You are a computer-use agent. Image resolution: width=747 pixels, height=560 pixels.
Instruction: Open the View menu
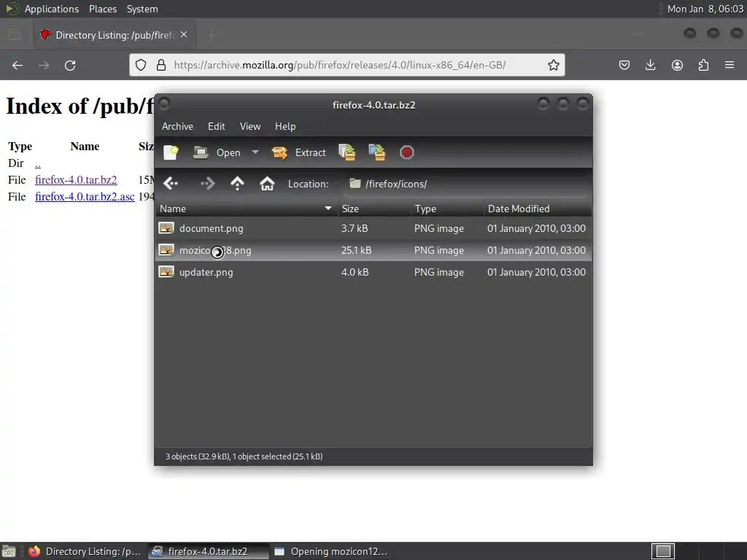click(x=250, y=126)
